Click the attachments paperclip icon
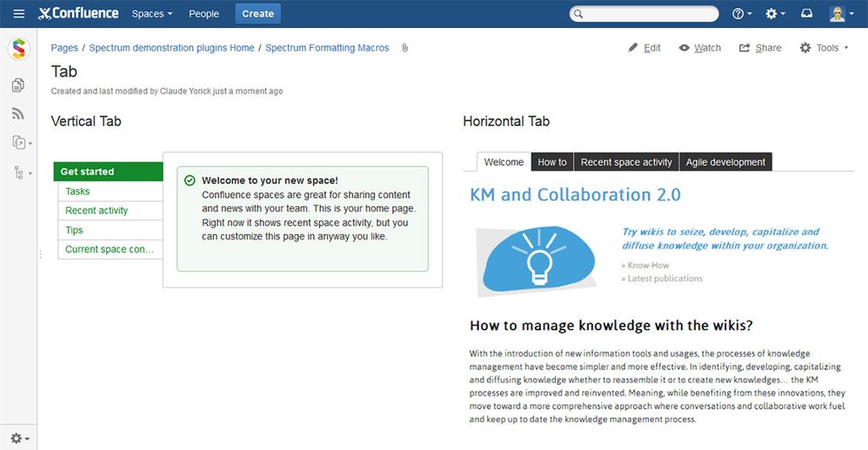868x450 pixels. [x=404, y=48]
